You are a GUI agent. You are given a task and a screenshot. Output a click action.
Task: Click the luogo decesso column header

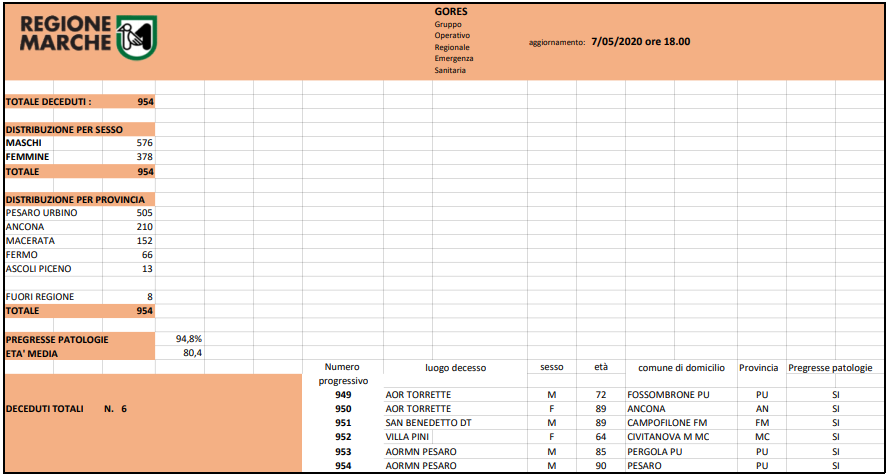455,368
